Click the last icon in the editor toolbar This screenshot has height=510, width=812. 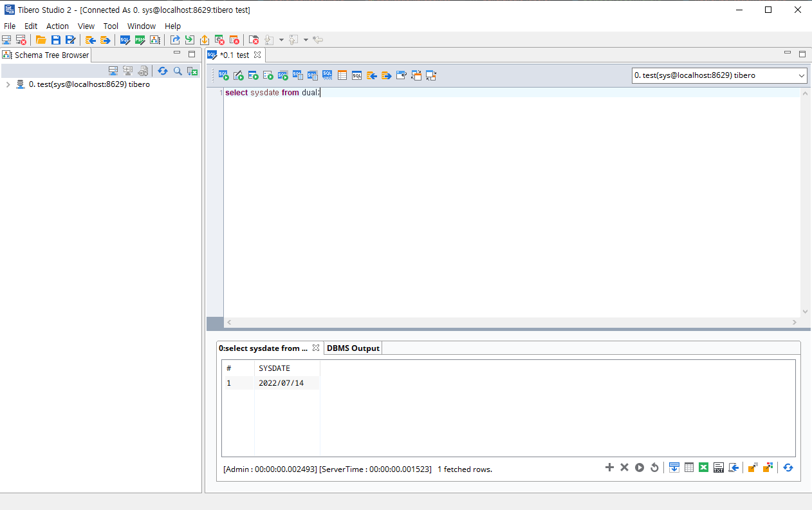coord(431,75)
